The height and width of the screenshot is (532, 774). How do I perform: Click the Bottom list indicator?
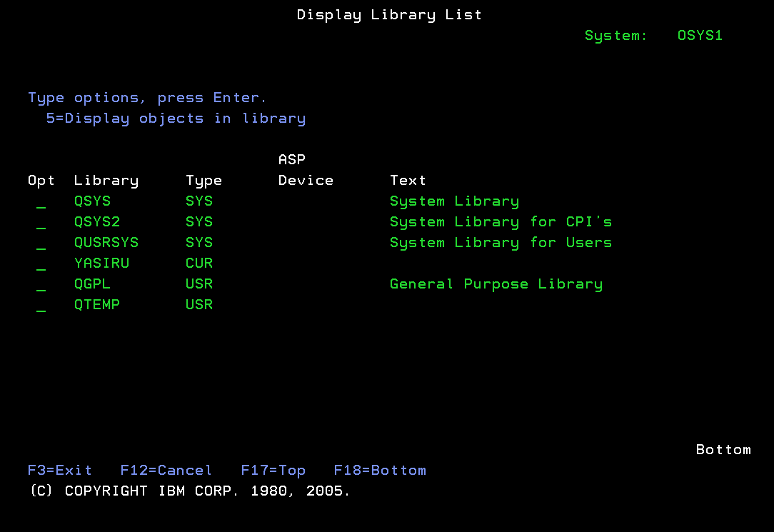(x=723, y=450)
